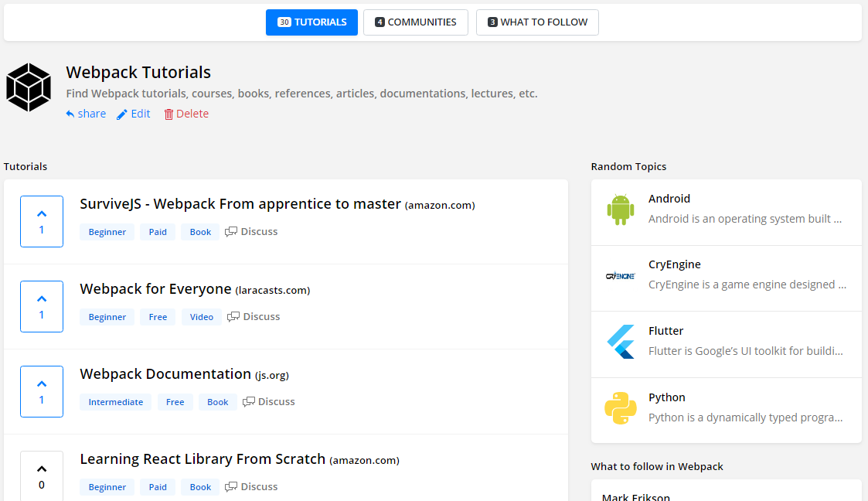This screenshot has height=501, width=868.
Task: Click the Delete link with trash icon
Action: [x=186, y=114]
